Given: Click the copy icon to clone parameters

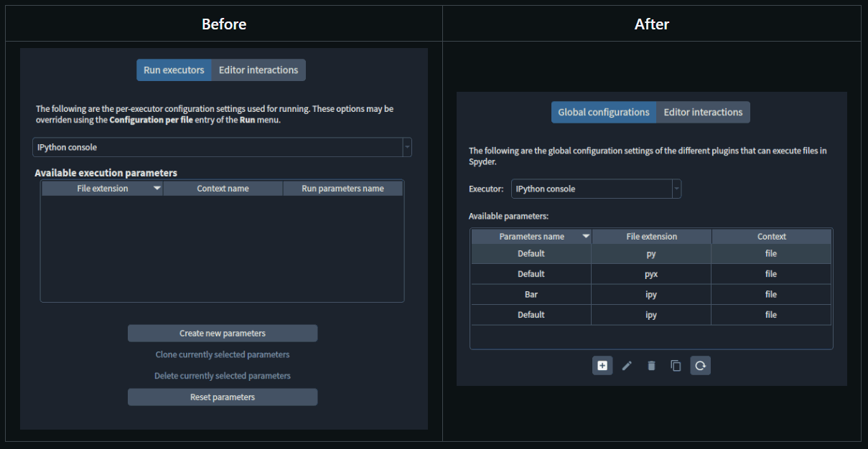Looking at the screenshot, I should [676, 365].
